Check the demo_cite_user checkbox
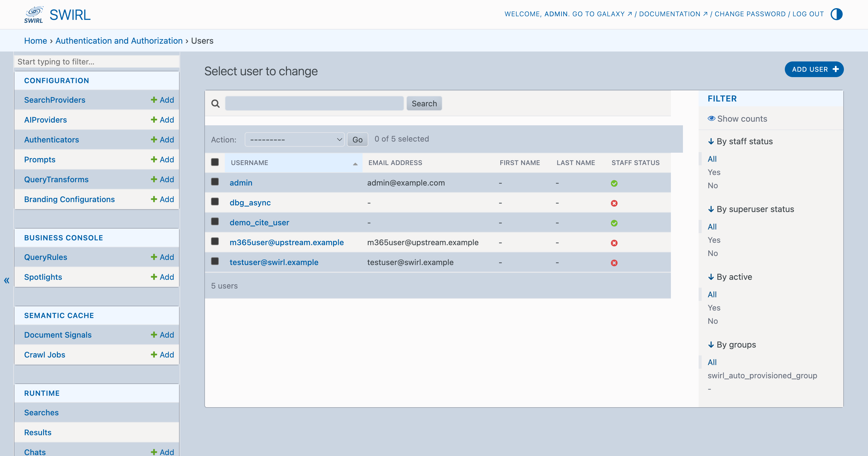Viewport: 868px width, 456px height. point(215,222)
